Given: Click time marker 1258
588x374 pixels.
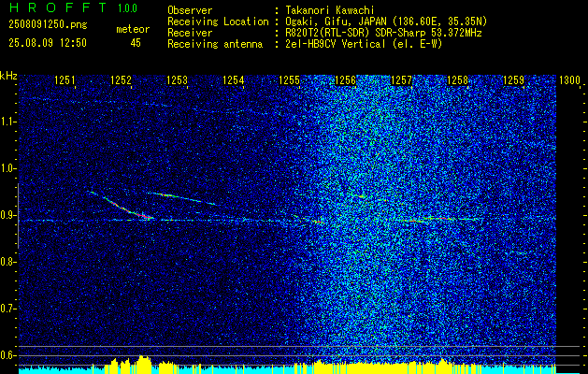Looking at the screenshot, I should pos(457,80).
